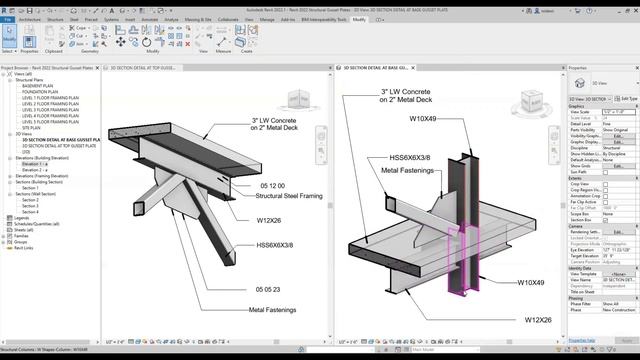The width and height of the screenshot is (640, 360).
Task: Select Section 3 in Project Browser
Action: coord(30,206)
